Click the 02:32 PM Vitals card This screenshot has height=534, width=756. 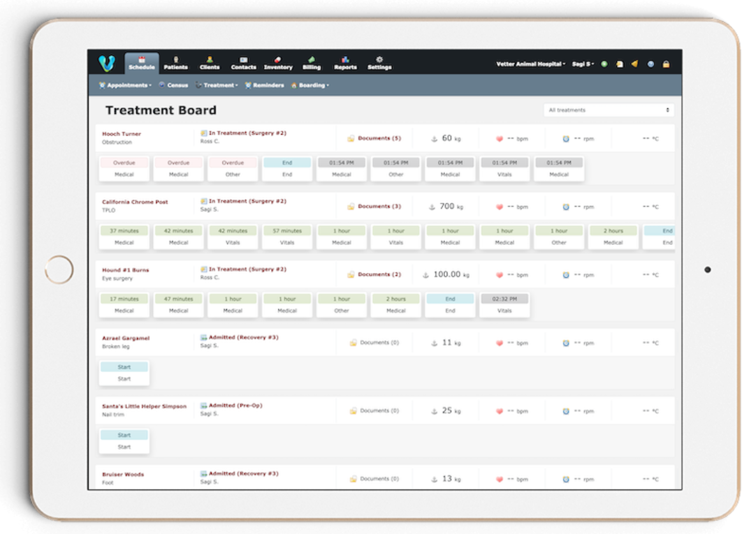[x=504, y=305]
